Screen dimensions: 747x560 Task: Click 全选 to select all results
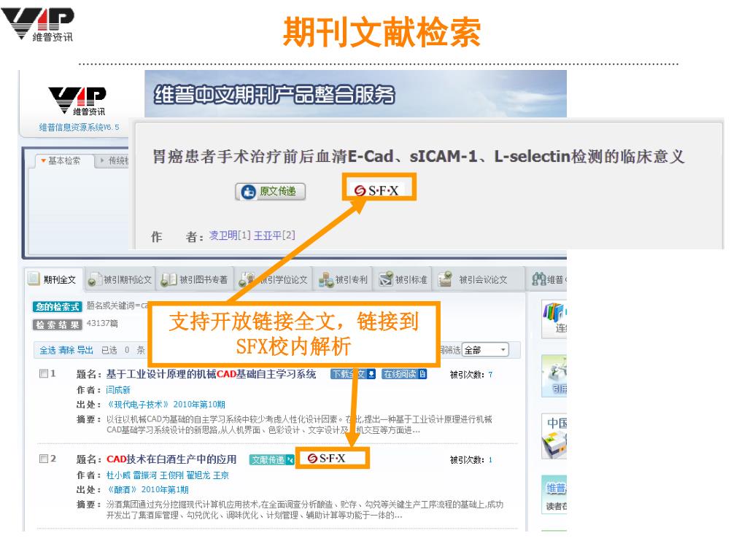pyautogui.click(x=47, y=350)
